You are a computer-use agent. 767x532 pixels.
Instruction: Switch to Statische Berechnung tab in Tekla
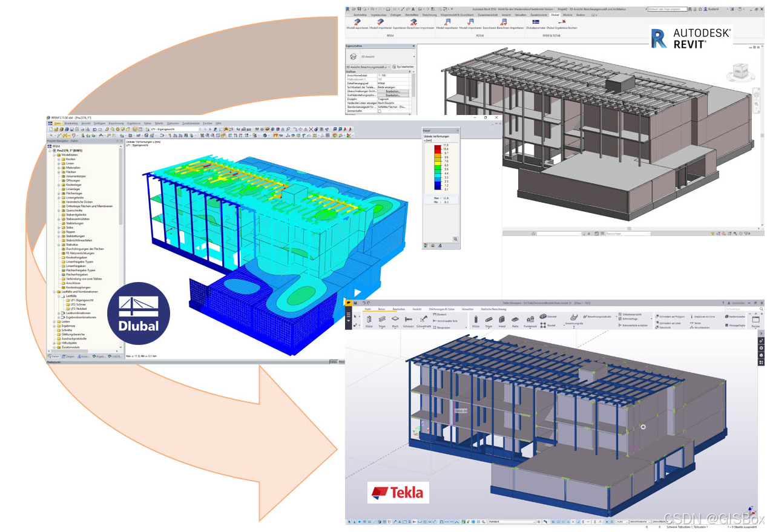[x=493, y=309]
